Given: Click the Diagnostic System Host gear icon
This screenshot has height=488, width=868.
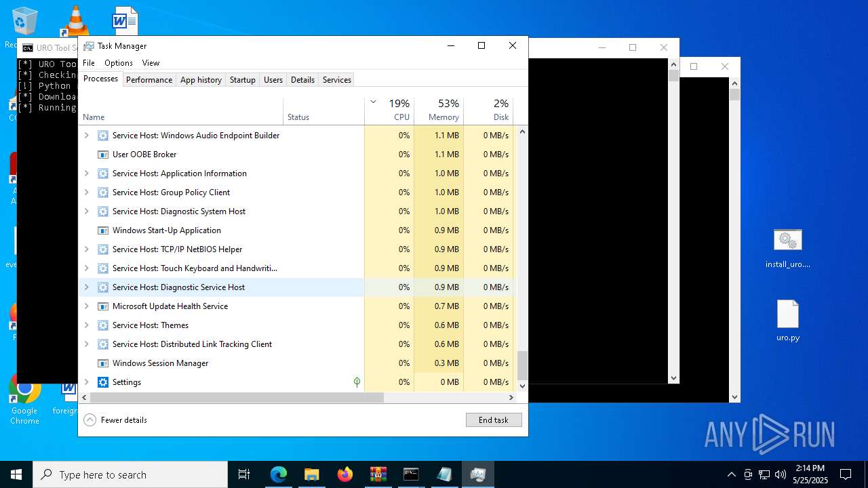Looking at the screenshot, I should [x=103, y=211].
